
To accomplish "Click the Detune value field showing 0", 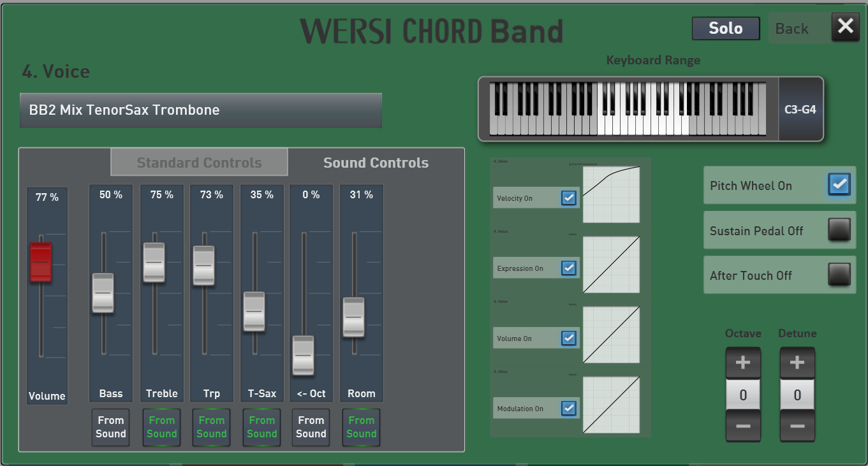I will [797, 395].
